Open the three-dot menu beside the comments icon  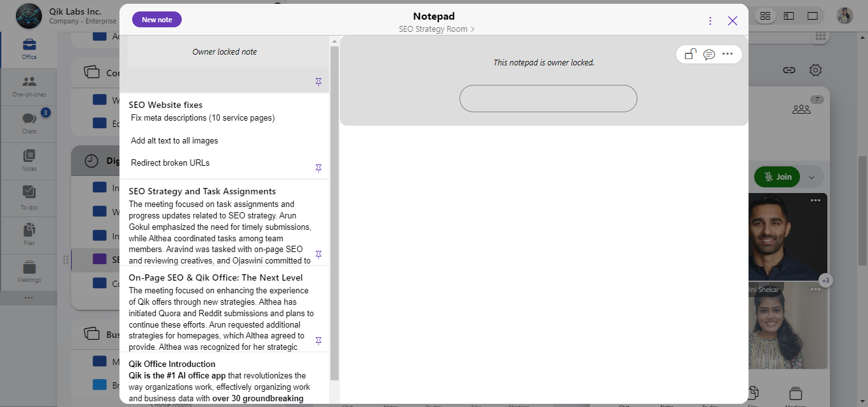pos(728,54)
